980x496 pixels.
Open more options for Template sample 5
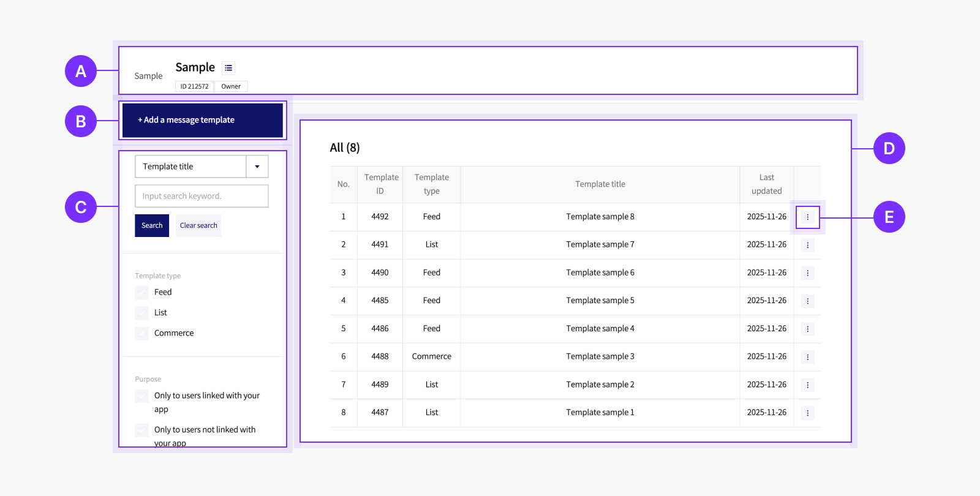pos(807,301)
